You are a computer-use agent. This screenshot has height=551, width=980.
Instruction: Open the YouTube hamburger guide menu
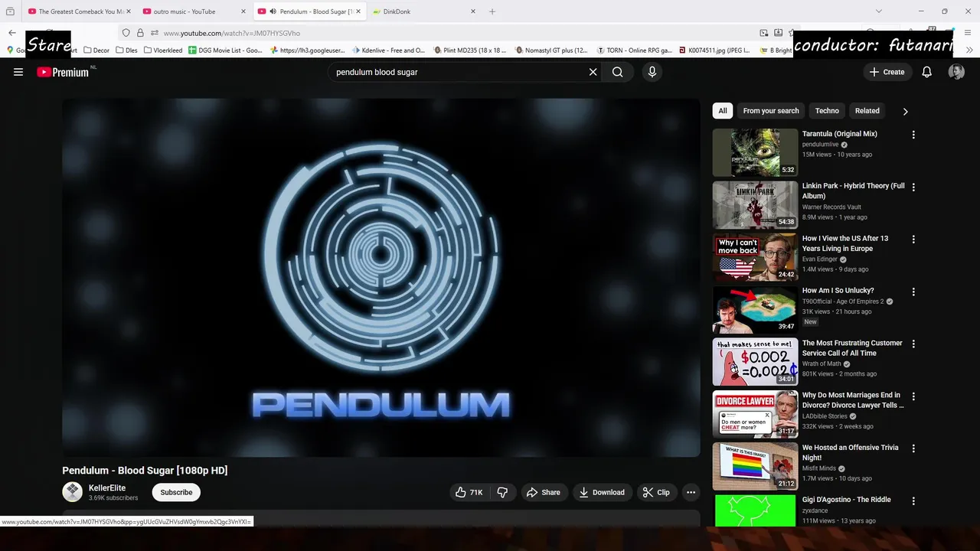[x=18, y=72]
